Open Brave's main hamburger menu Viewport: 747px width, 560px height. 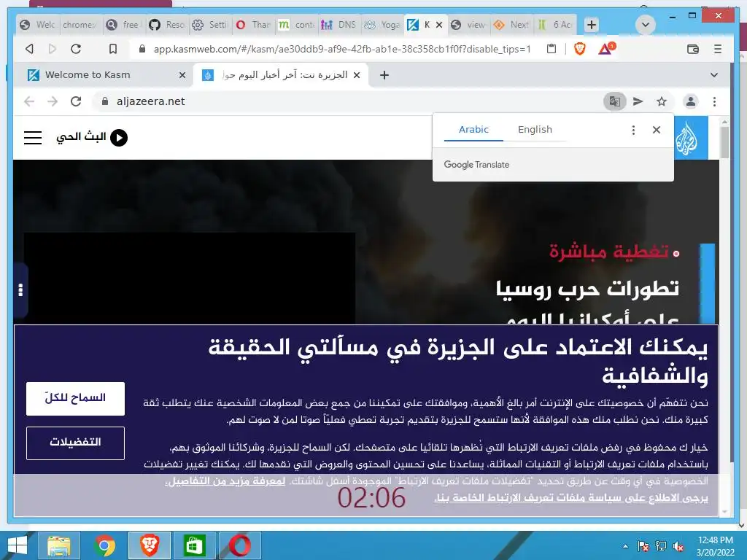click(718, 49)
